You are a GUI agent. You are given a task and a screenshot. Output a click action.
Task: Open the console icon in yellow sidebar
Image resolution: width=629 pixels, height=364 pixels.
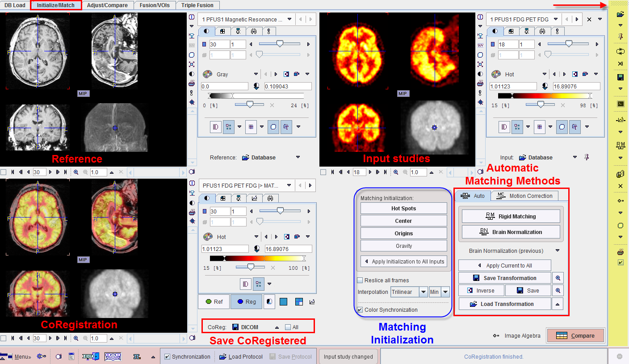[x=620, y=104]
